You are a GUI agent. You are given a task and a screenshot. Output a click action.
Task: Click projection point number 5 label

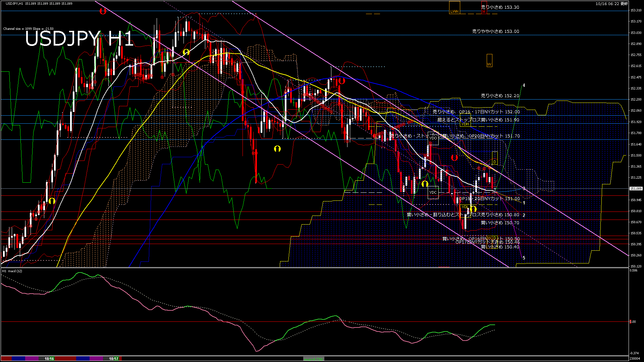point(524,258)
